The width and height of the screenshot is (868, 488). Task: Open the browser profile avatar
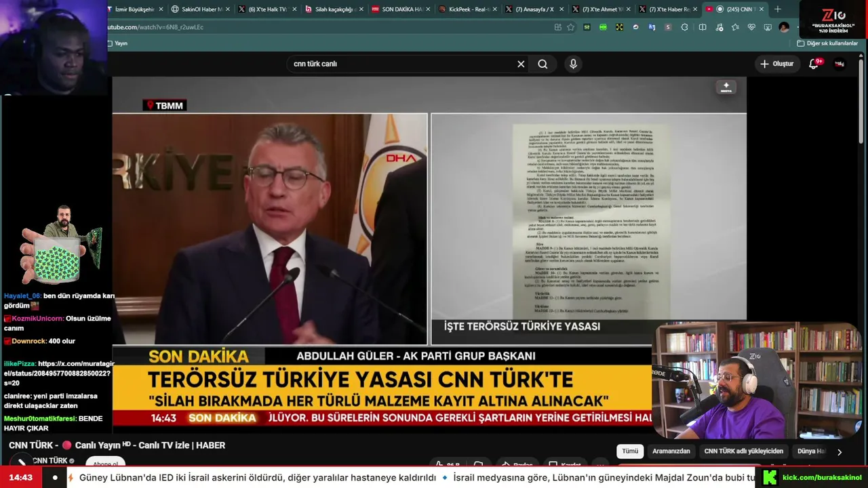[785, 27]
